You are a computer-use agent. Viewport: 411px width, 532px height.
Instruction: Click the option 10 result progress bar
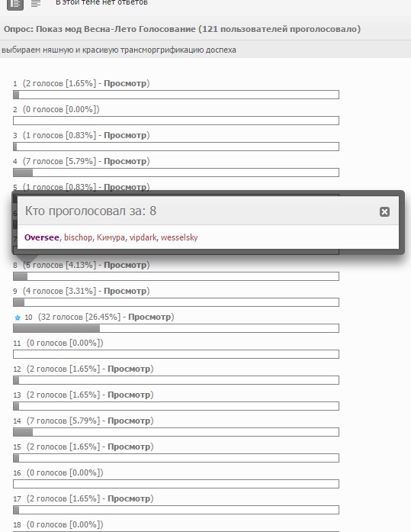point(176,328)
